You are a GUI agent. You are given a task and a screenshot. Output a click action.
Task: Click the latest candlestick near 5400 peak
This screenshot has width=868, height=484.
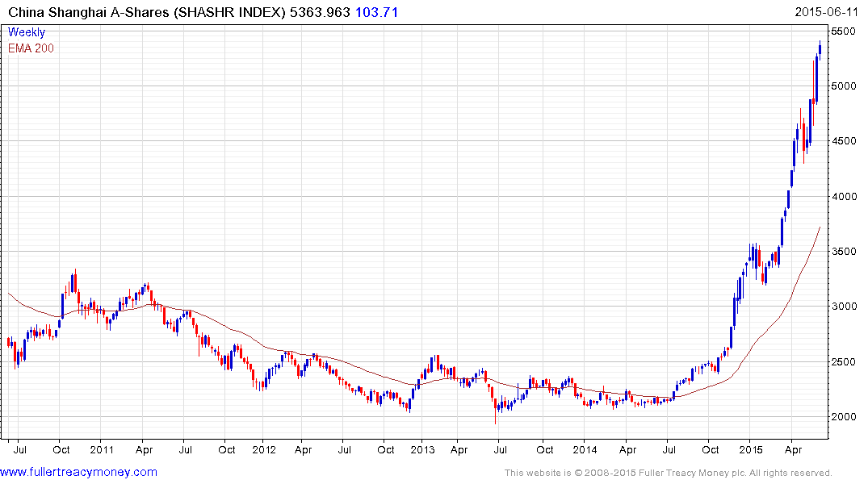(820, 50)
